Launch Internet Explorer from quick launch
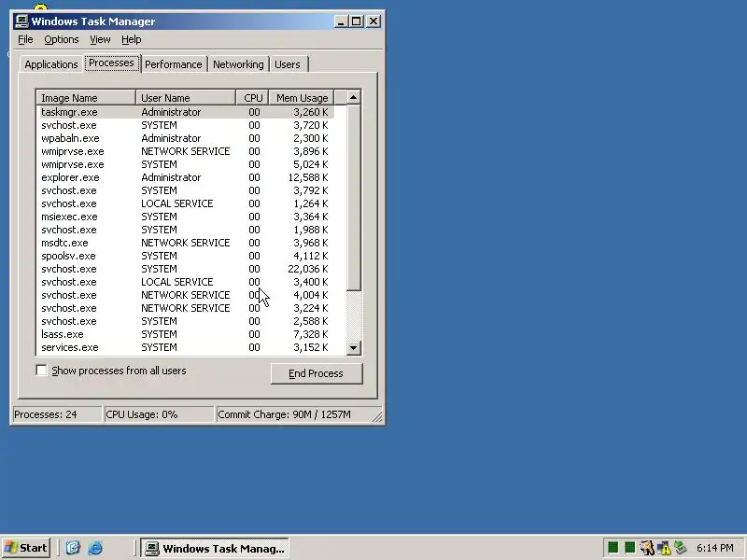747x560 pixels. [x=95, y=548]
